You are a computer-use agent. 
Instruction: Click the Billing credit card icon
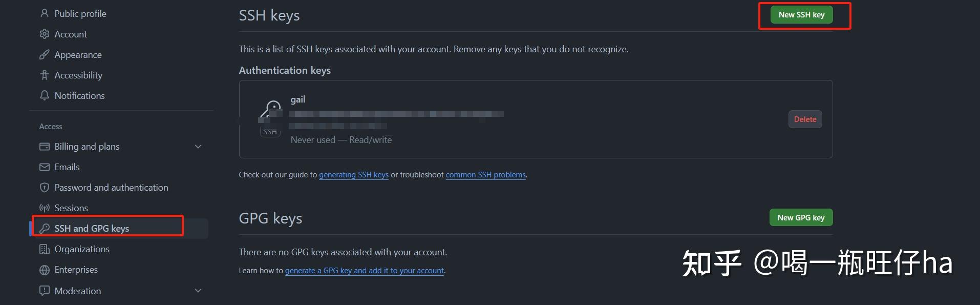45,147
